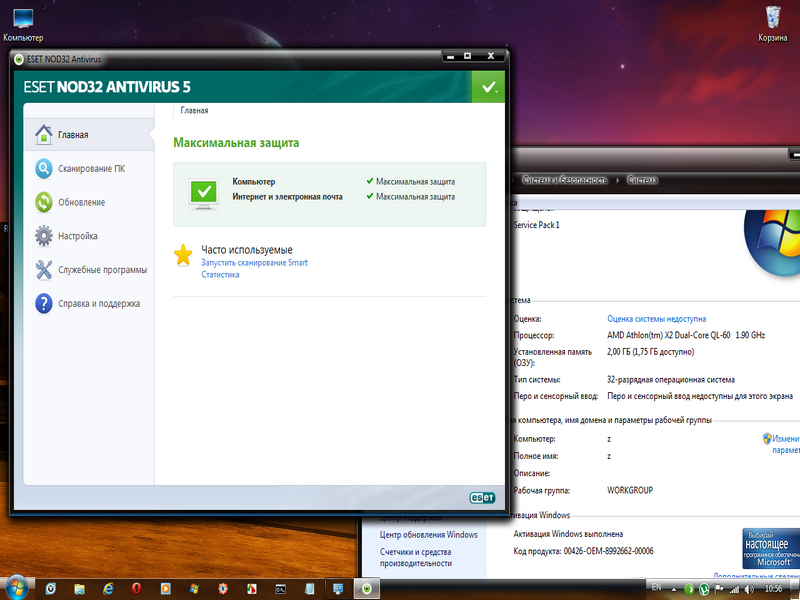Open Справка и поддержка help section
Screen dimensions: 800x600
(88, 303)
